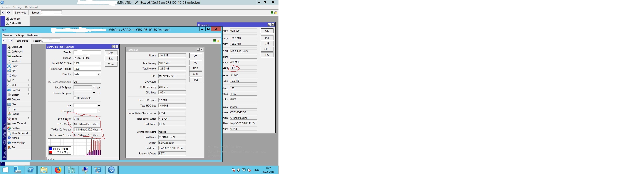
Task: Select the tcp protocol radio button
Action: (84, 58)
